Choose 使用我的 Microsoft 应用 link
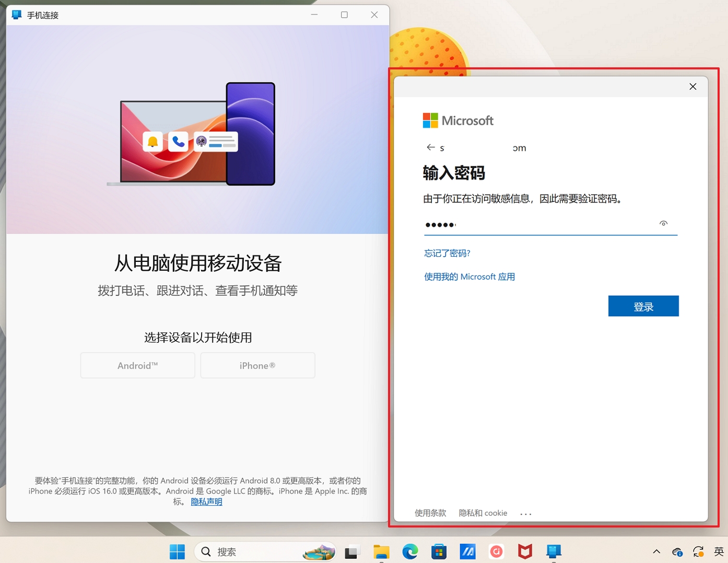This screenshot has width=728, height=563. (469, 277)
